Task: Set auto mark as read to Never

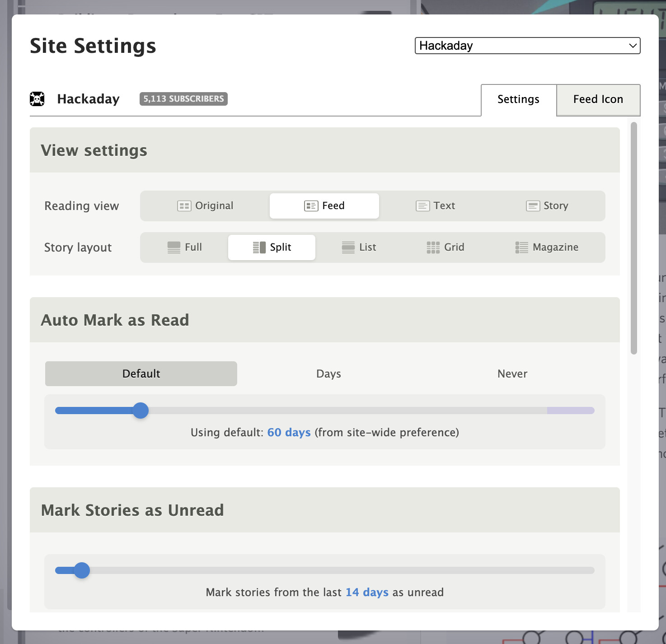Action: tap(512, 374)
